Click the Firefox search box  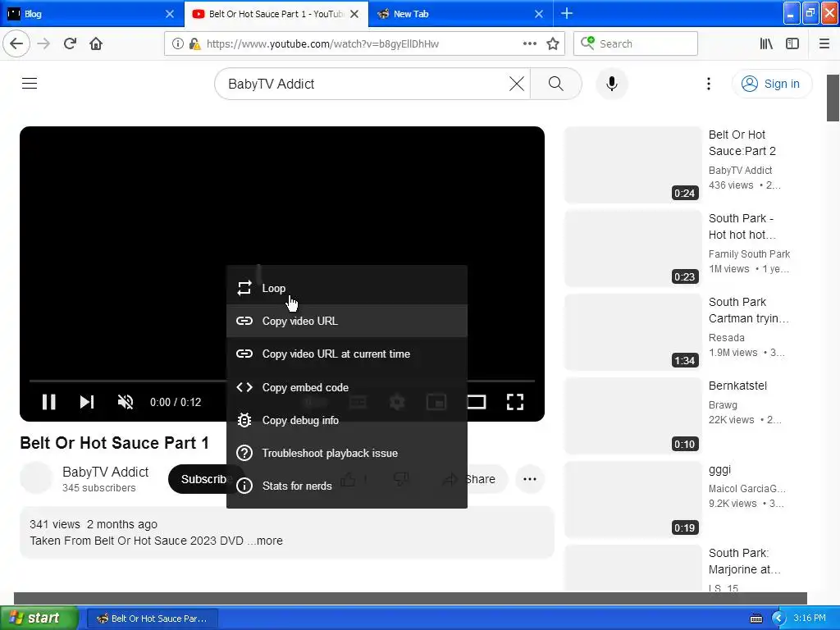[x=636, y=43]
